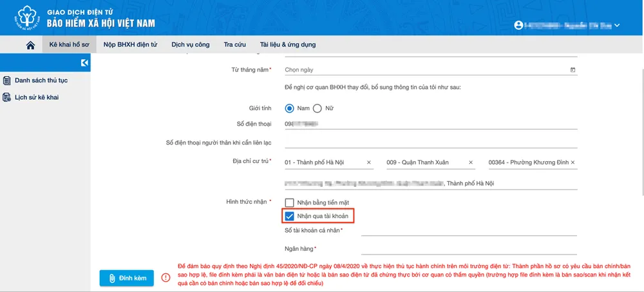Open the calendar date picker icon
Image resolution: width=644 pixels, height=292 pixels.
click(573, 70)
